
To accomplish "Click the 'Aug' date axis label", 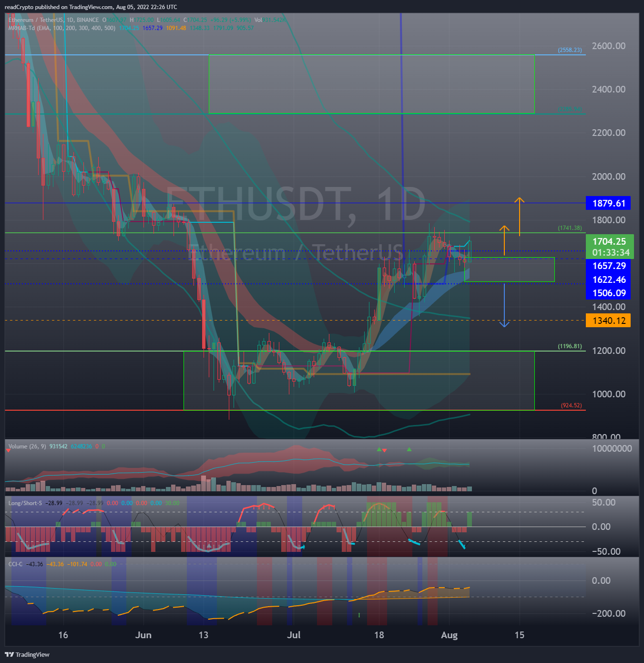I will 449,635.
